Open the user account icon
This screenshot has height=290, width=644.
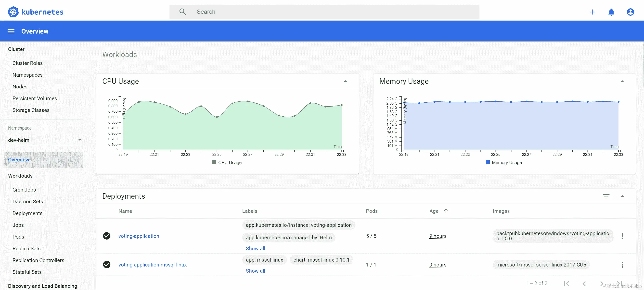point(630,12)
